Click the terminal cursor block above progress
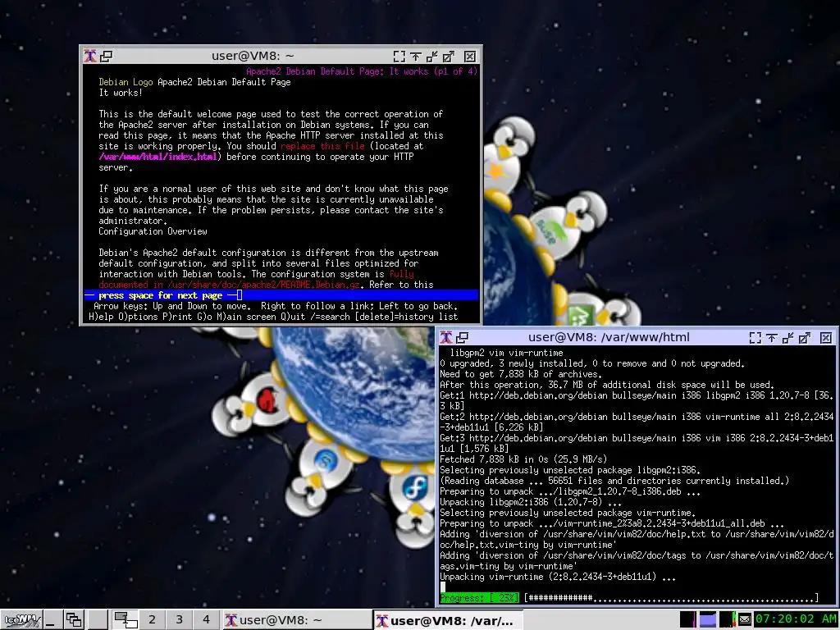The height and width of the screenshot is (630, 840). click(x=442, y=587)
